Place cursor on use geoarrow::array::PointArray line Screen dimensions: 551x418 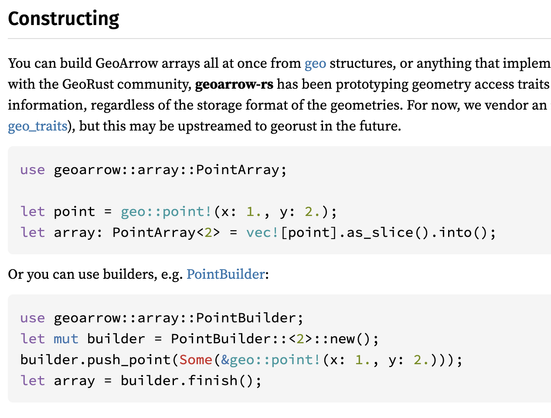(154, 170)
